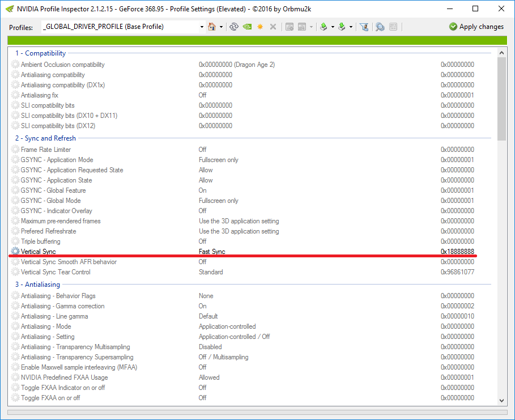
Task: Open the bit value editor icon
Action: tap(393, 27)
